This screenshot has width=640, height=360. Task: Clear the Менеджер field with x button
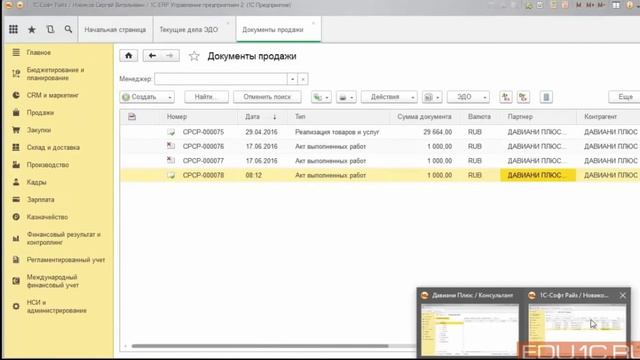(303, 79)
